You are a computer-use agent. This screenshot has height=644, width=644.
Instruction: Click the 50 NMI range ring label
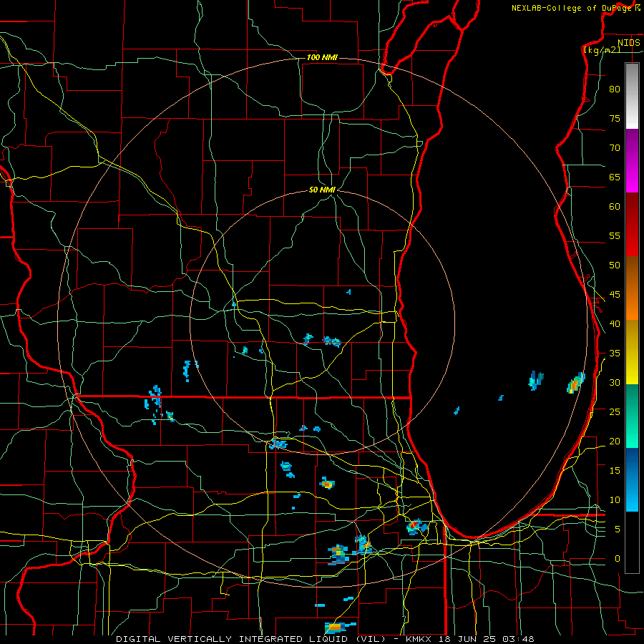tap(322, 190)
